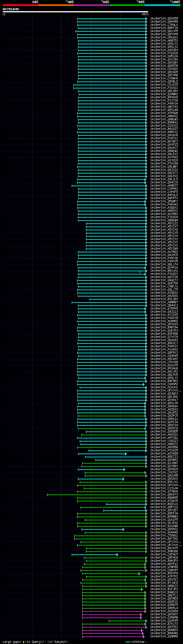183x644 pixels.
Task: Select hit label UniRef100_O24301
Action: [164, 387]
